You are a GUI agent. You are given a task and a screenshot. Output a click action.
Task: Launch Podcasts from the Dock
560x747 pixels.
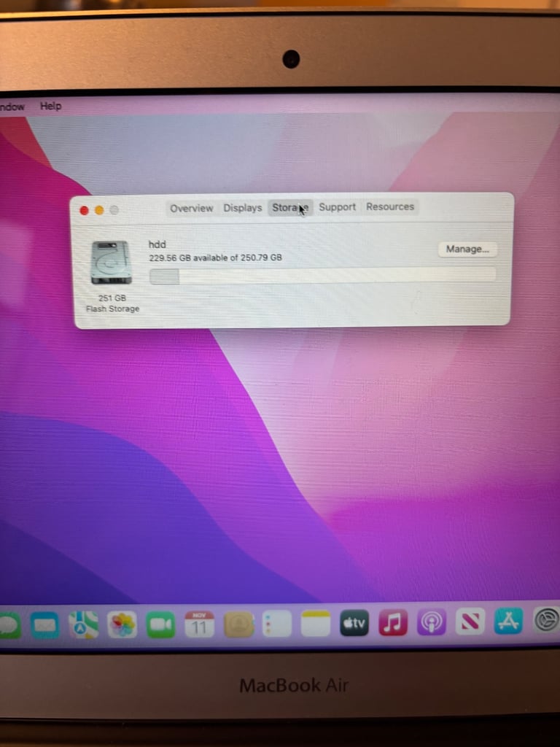click(x=432, y=622)
